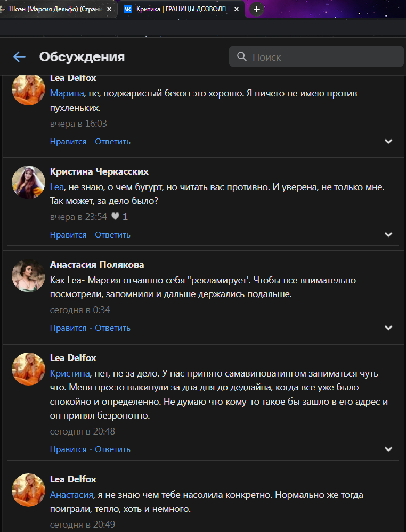Click the search magnifier icon
The width and height of the screenshot is (406, 532).
point(241,57)
